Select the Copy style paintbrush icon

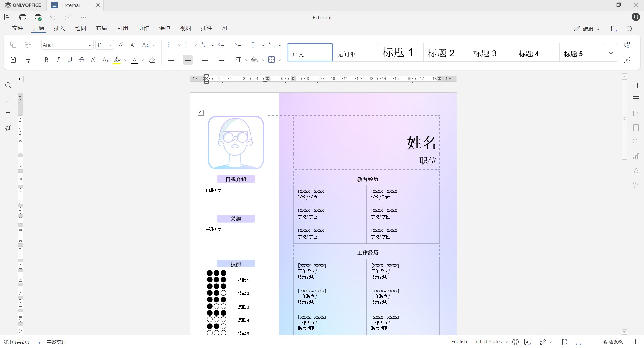[28, 60]
